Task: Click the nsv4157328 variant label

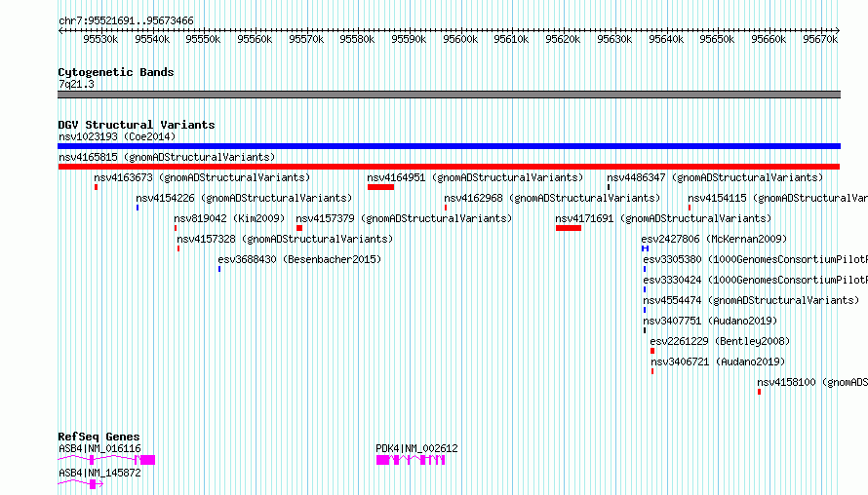Action: [285, 239]
